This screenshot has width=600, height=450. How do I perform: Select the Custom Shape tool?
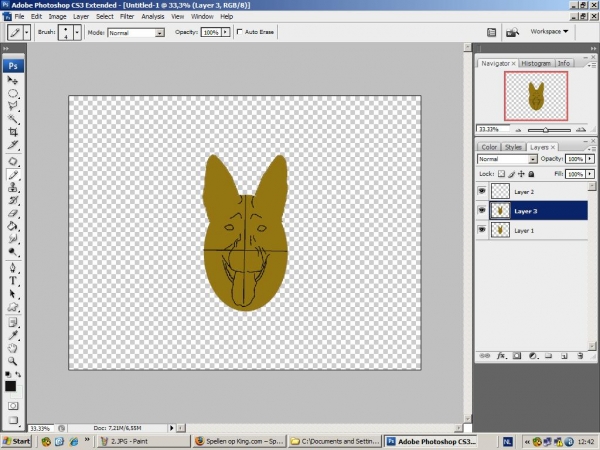coord(13,307)
